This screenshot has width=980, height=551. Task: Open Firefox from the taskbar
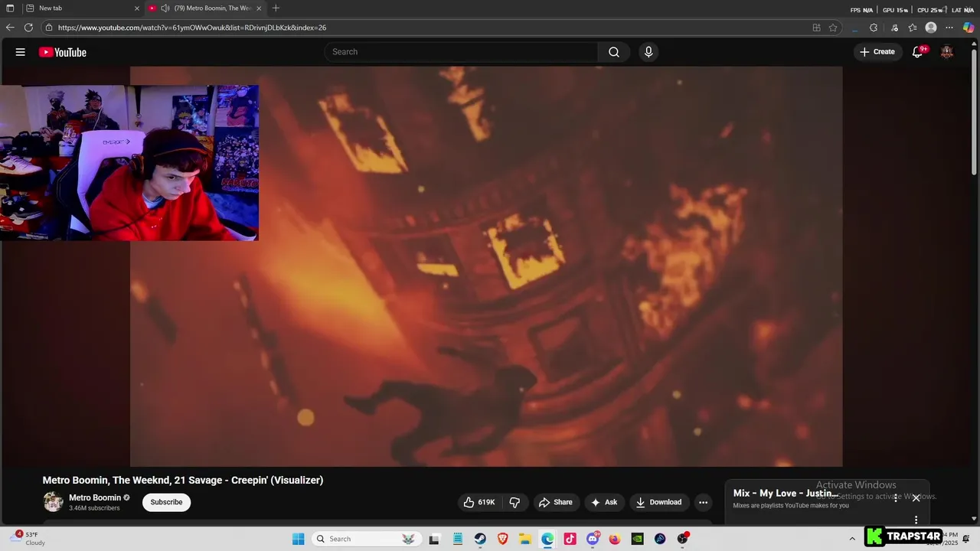click(615, 539)
